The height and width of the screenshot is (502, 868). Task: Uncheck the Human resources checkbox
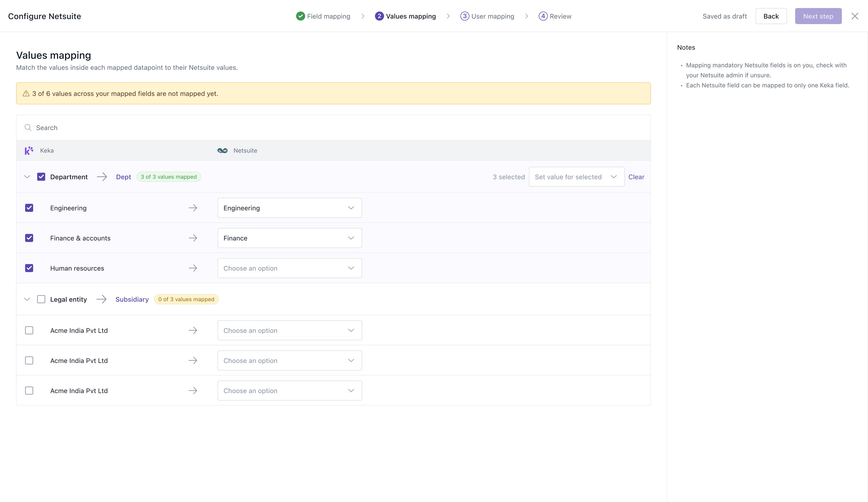pyautogui.click(x=29, y=268)
